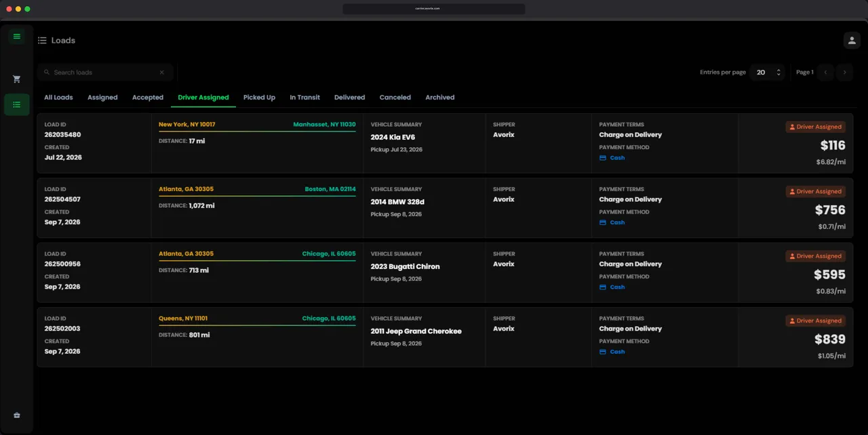Image resolution: width=868 pixels, height=435 pixels.
Task: Click destination Boston, MA 02114
Action: point(330,189)
